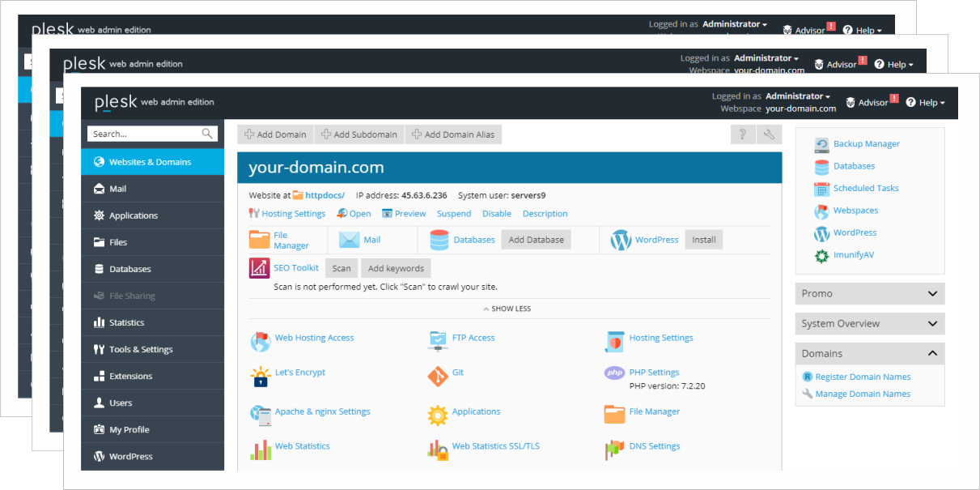Click Databases icon in the right panel
Image resolution: width=980 pixels, height=490 pixels.
pos(821,166)
